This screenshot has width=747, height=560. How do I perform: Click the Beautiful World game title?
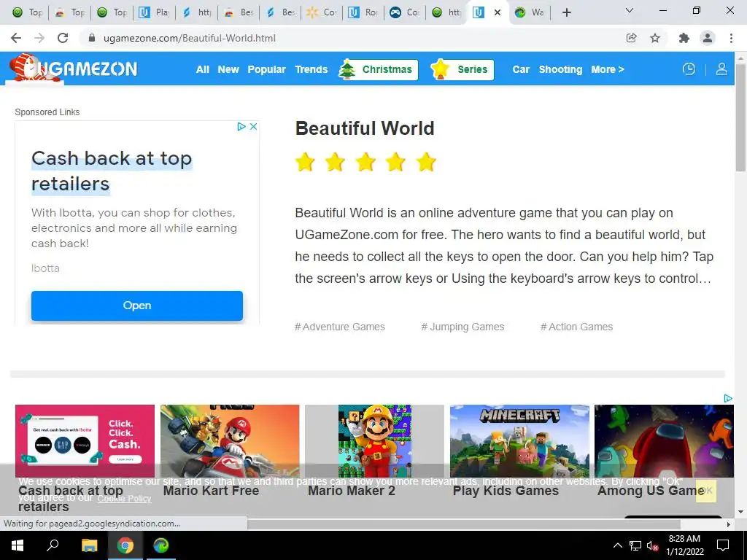pyautogui.click(x=365, y=128)
